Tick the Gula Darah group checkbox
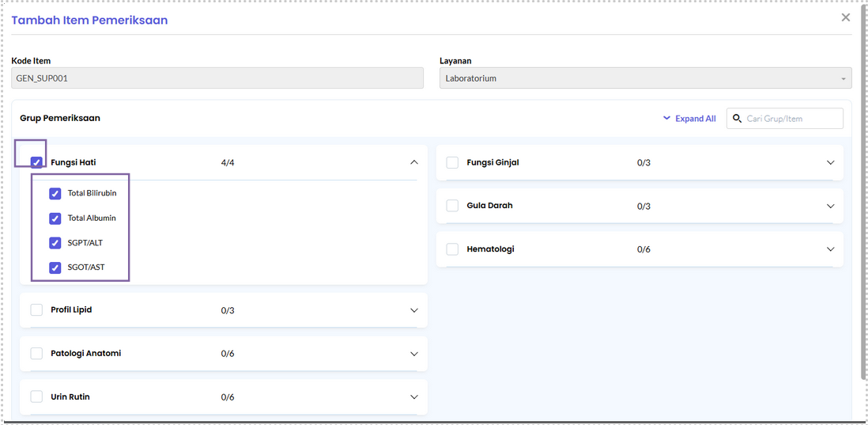The width and height of the screenshot is (868, 425). pos(452,206)
